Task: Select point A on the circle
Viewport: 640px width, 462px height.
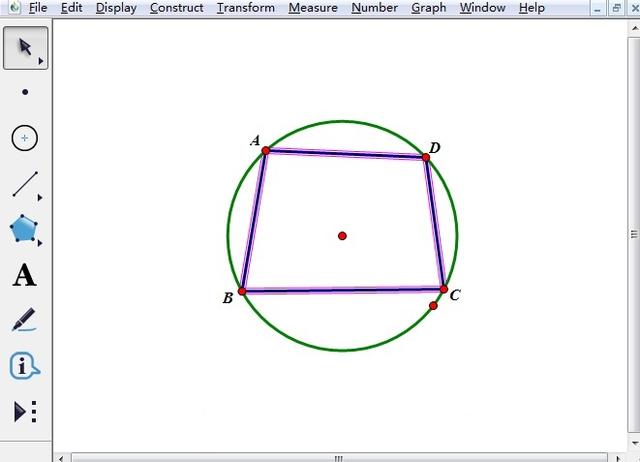Action: 266,151
